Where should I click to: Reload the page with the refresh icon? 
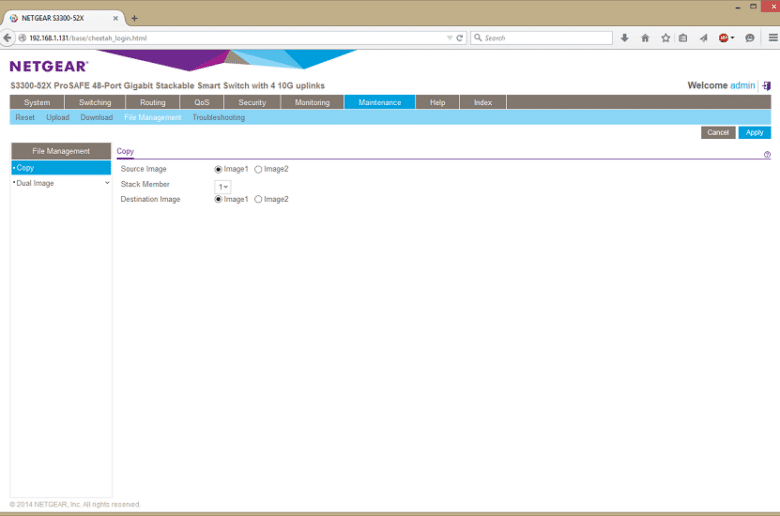point(460,38)
